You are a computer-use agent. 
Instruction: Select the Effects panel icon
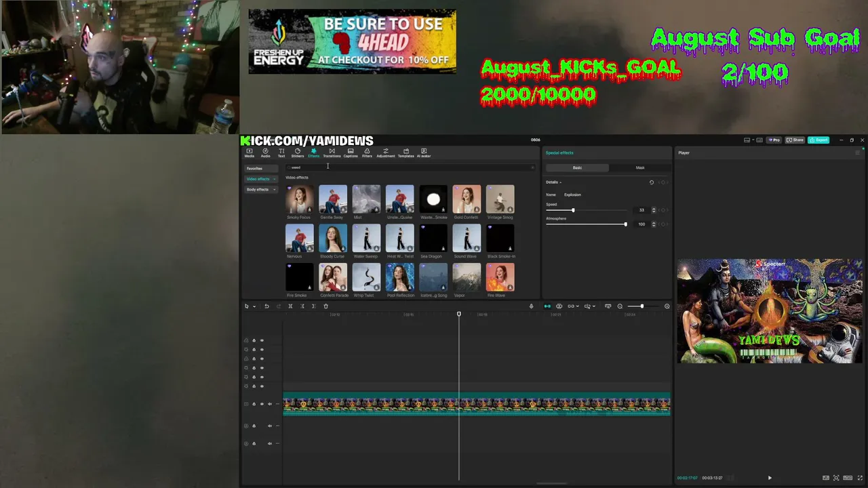(313, 152)
